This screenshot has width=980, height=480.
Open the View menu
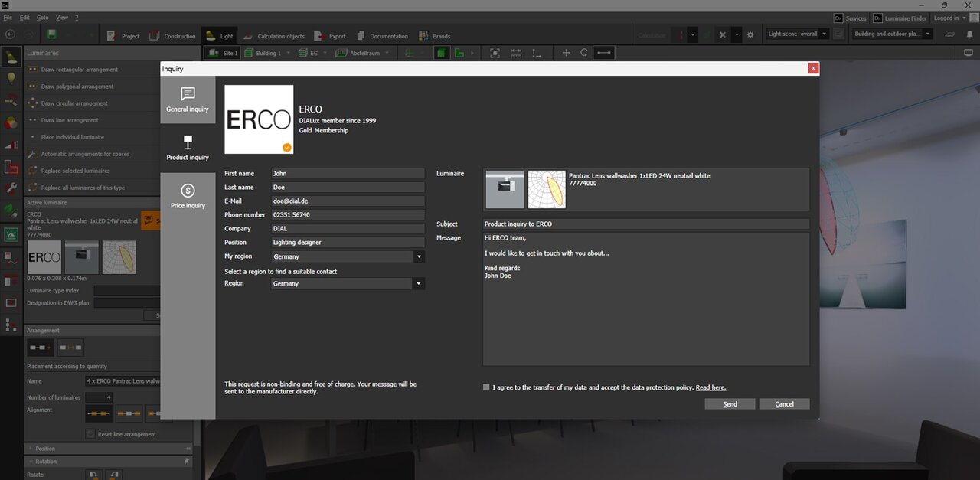coord(62,18)
